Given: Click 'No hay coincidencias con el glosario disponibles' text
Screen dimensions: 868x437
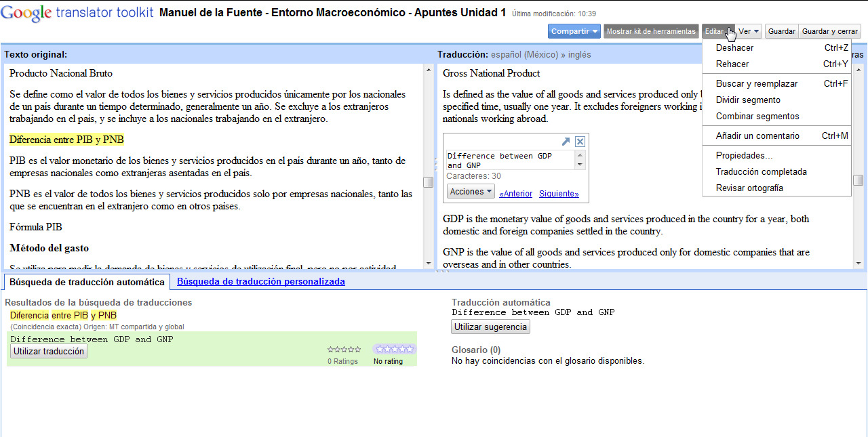Looking at the screenshot, I should (x=548, y=361).
